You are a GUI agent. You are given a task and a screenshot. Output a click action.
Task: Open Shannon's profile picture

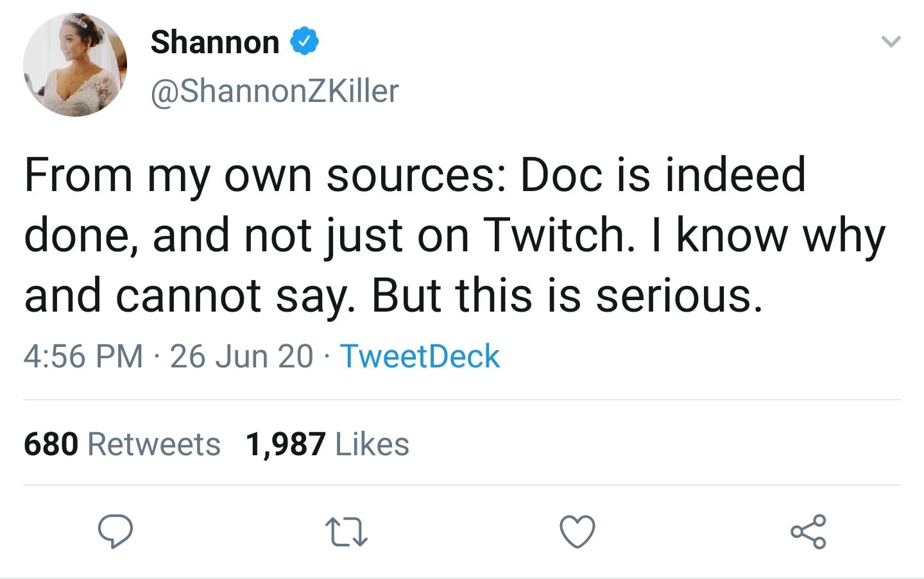pyautogui.click(x=75, y=64)
